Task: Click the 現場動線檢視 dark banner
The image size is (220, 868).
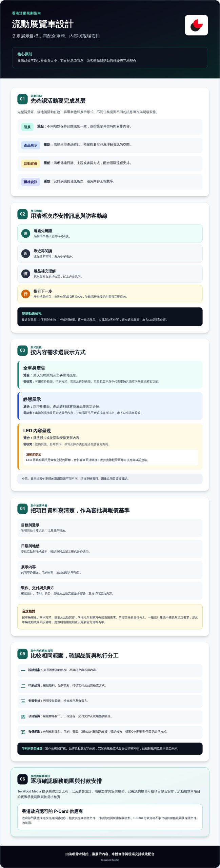Action: 110,317
